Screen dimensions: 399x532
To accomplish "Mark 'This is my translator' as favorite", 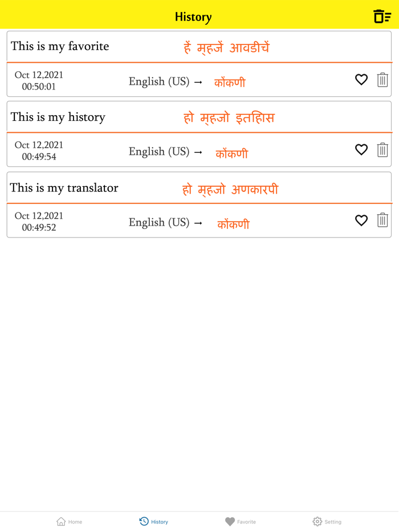I will (x=361, y=220).
